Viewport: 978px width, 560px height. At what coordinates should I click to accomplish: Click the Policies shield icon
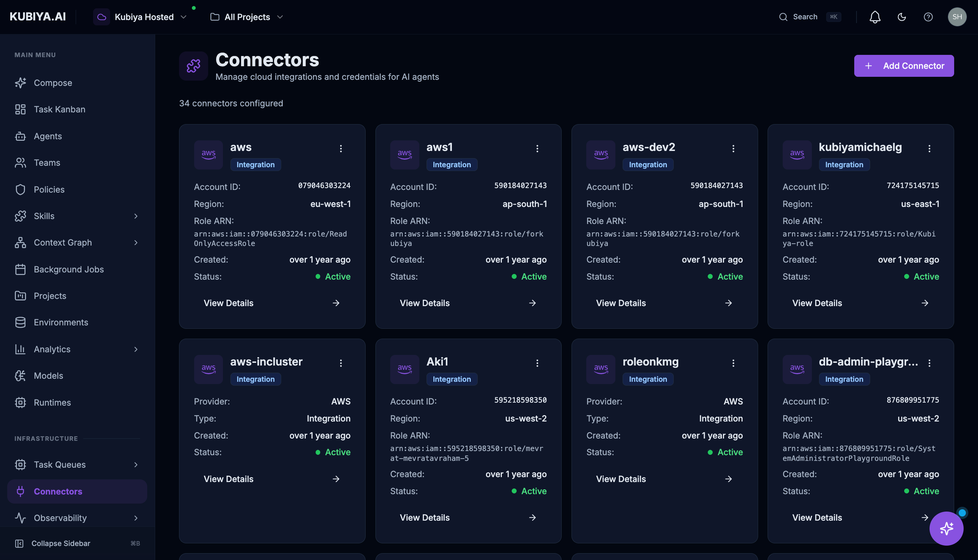[x=20, y=189]
